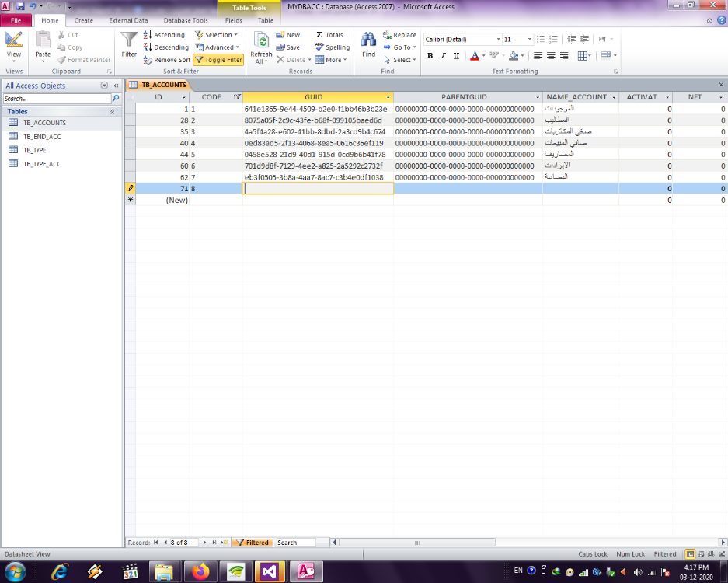Toggle Bold formatting
728x583 pixels.
coord(430,56)
